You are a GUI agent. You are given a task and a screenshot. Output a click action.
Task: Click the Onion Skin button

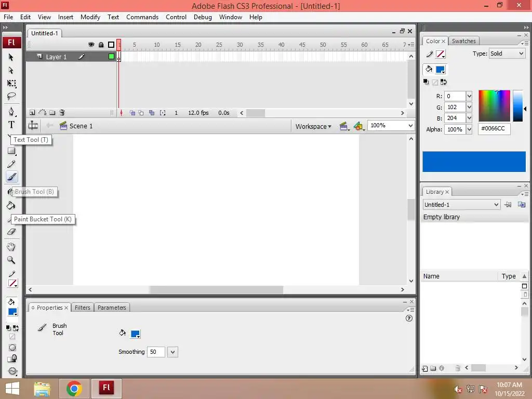[132, 113]
